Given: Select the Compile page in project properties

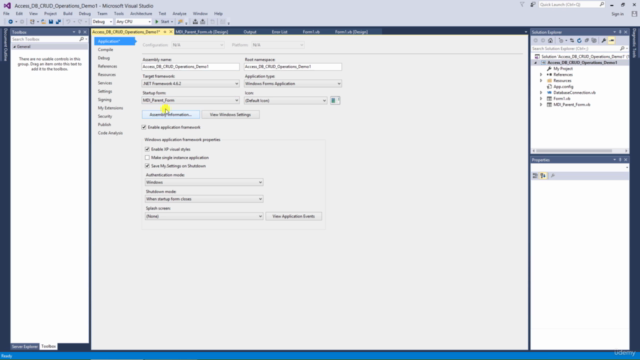Looking at the screenshot, I should click(x=105, y=49).
